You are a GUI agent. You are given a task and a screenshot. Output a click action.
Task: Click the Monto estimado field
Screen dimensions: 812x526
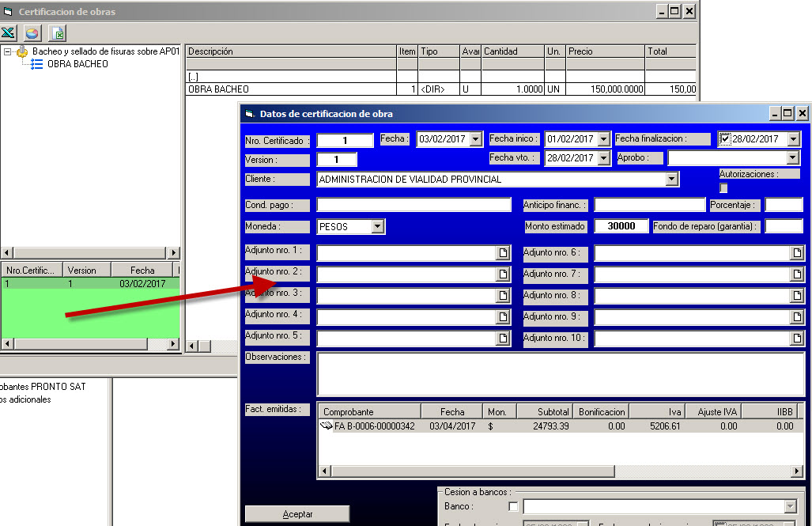[x=621, y=226]
